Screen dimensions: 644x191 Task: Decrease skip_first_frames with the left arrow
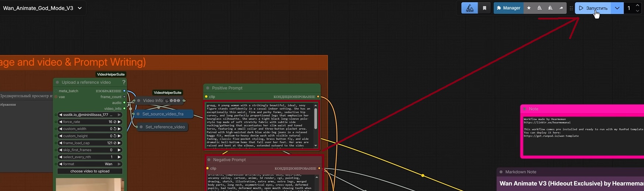coord(61,150)
